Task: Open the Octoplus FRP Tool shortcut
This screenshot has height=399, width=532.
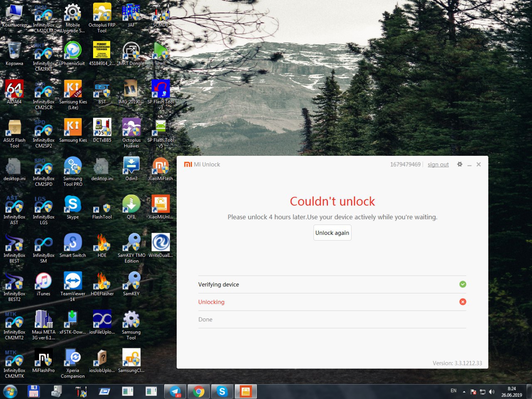Action: click(102, 17)
